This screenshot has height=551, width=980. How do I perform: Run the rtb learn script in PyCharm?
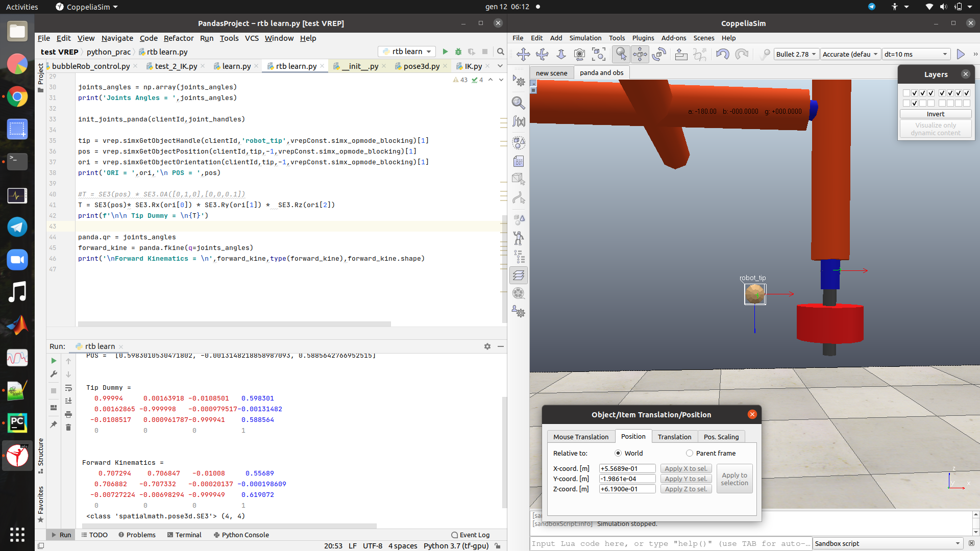[x=445, y=51]
